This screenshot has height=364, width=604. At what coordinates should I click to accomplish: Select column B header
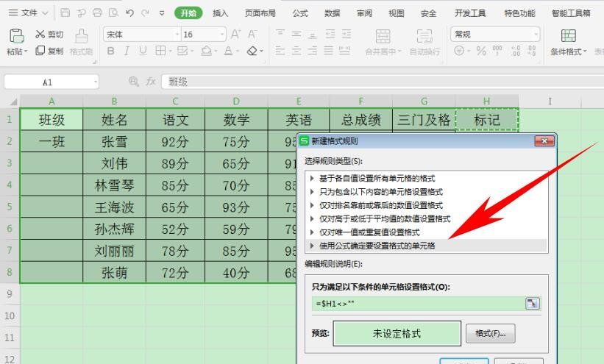pos(115,101)
